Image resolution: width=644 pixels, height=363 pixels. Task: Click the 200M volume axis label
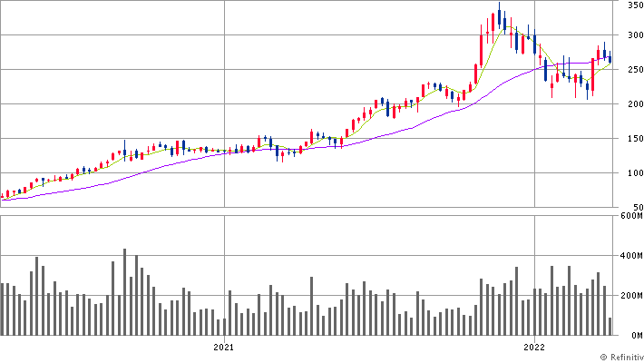[x=631, y=296]
